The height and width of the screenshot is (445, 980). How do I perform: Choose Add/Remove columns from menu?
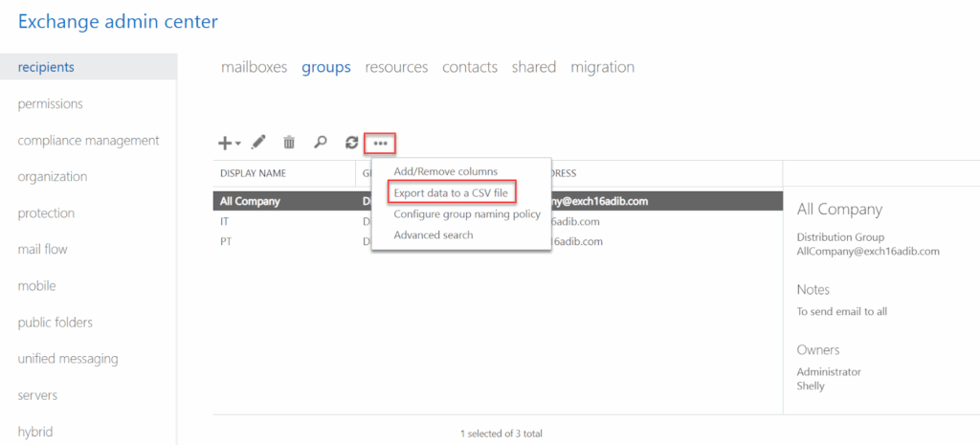coord(445,171)
